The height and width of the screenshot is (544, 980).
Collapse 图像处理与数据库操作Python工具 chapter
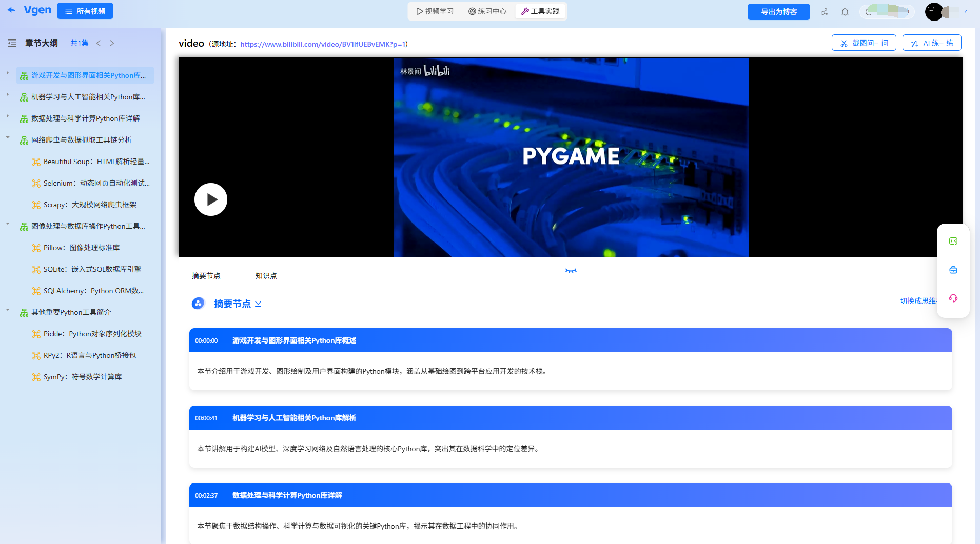pyautogui.click(x=7, y=224)
